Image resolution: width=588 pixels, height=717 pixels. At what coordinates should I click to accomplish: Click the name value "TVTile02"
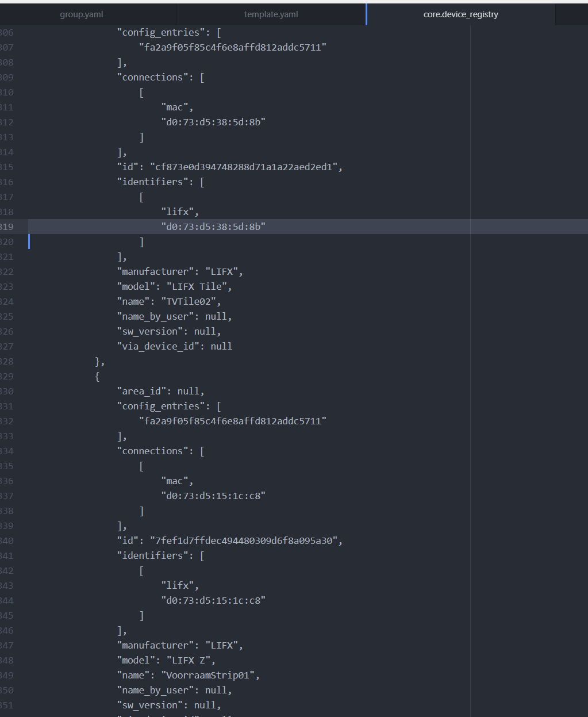pyautogui.click(x=190, y=301)
